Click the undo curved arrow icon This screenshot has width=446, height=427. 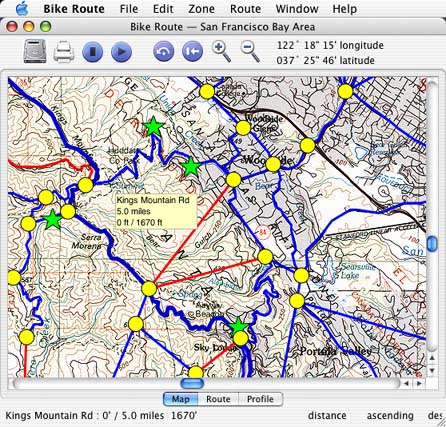pyautogui.click(x=163, y=52)
